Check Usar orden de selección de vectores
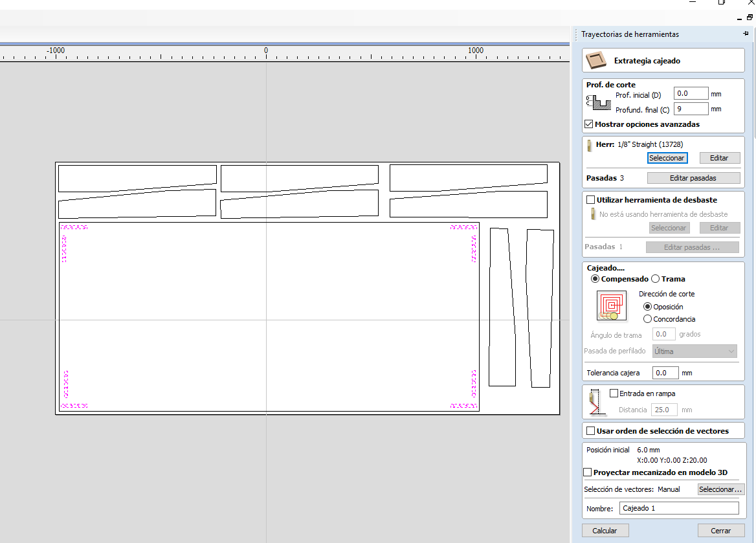756x543 pixels. pos(590,430)
